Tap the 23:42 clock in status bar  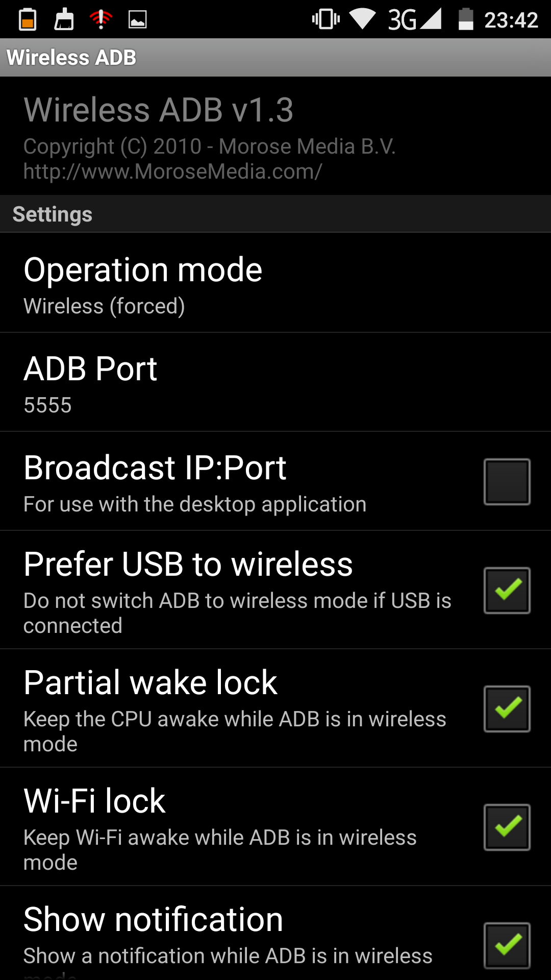point(511,20)
